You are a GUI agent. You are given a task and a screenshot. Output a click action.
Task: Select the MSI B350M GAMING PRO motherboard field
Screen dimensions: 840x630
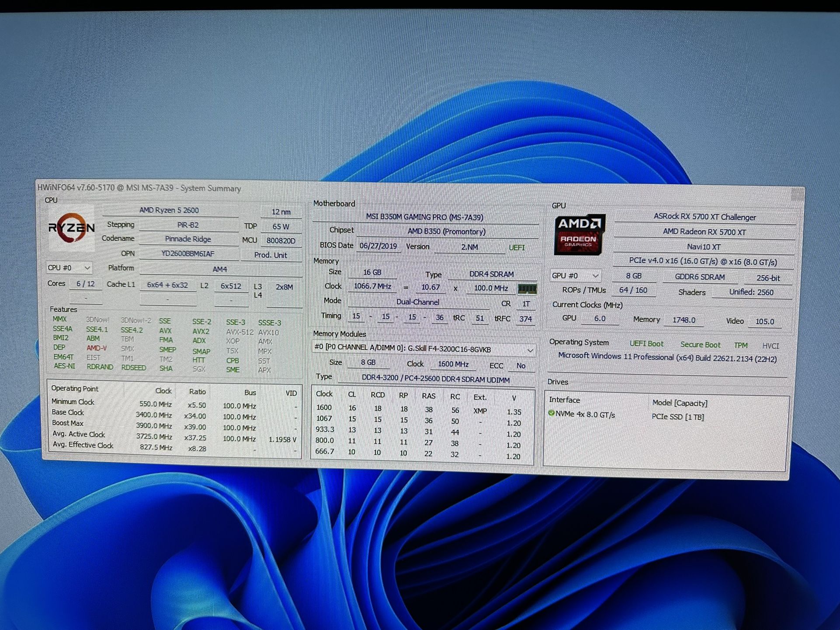(x=424, y=217)
